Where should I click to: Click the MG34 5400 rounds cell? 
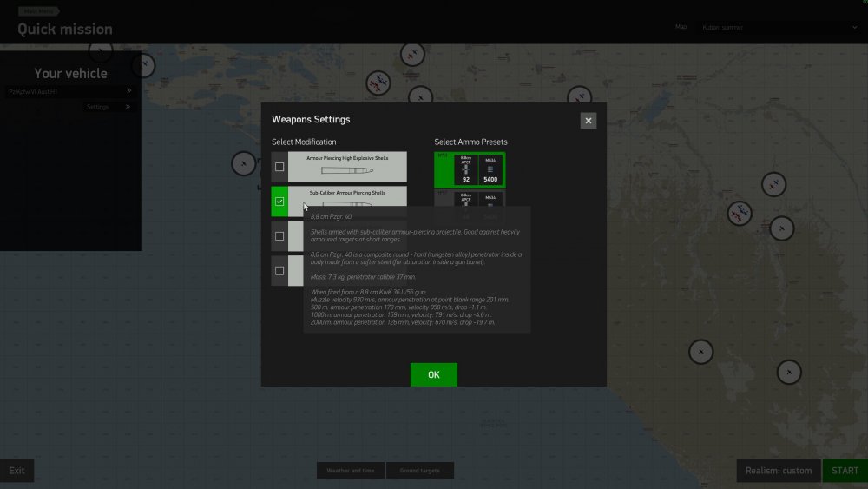click(490, 169)
